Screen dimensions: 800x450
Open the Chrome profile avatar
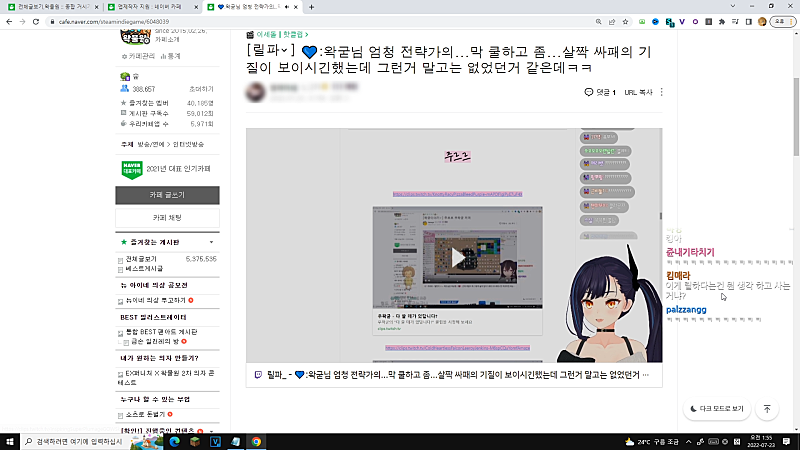click(x=762, y=22)
